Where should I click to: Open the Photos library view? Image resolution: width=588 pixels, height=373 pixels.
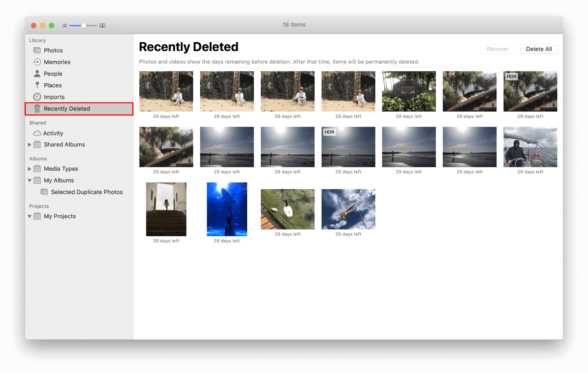79,50
